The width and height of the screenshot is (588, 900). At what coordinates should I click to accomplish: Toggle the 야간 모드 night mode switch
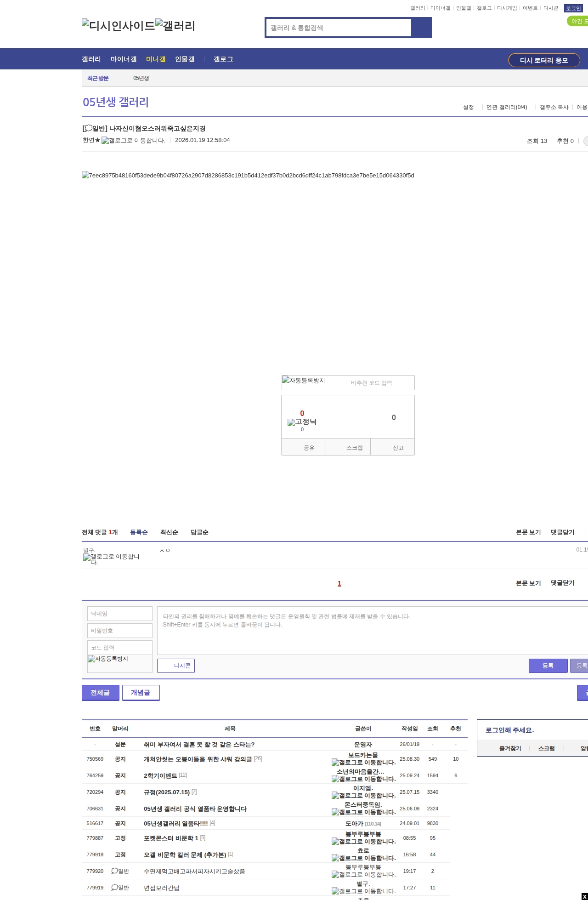(x=578, y=21)
